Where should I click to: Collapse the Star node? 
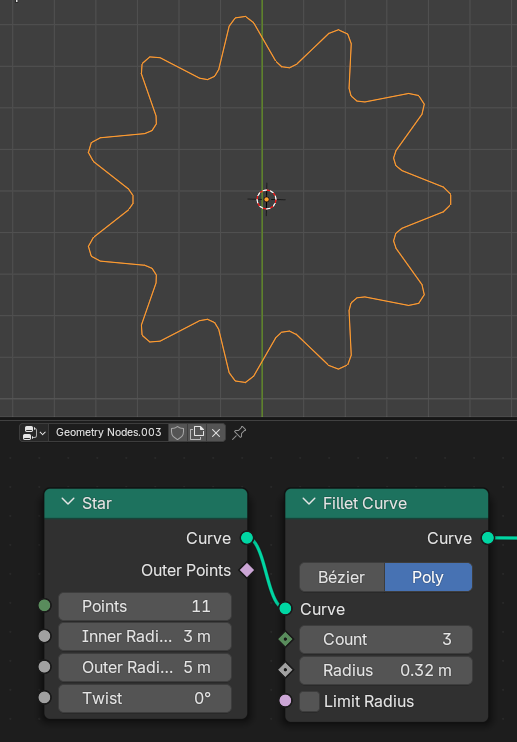[68, 502]
